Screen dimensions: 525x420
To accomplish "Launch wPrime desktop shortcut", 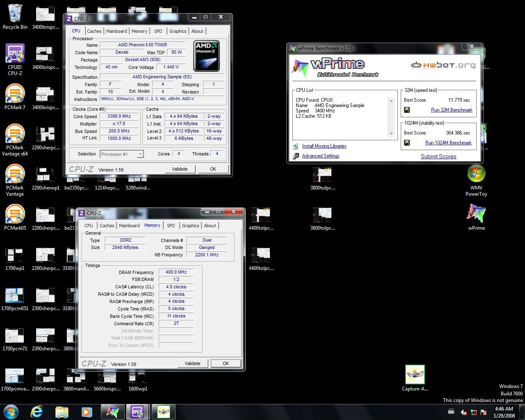I will pos(476,217).
